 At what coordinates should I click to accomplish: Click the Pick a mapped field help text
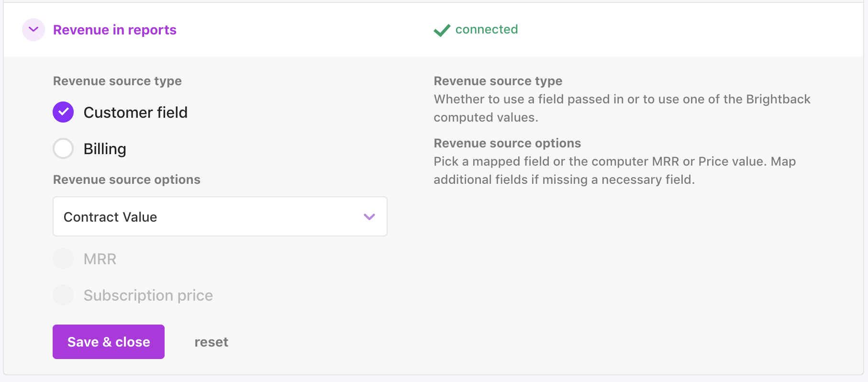(x=614, y=170)
